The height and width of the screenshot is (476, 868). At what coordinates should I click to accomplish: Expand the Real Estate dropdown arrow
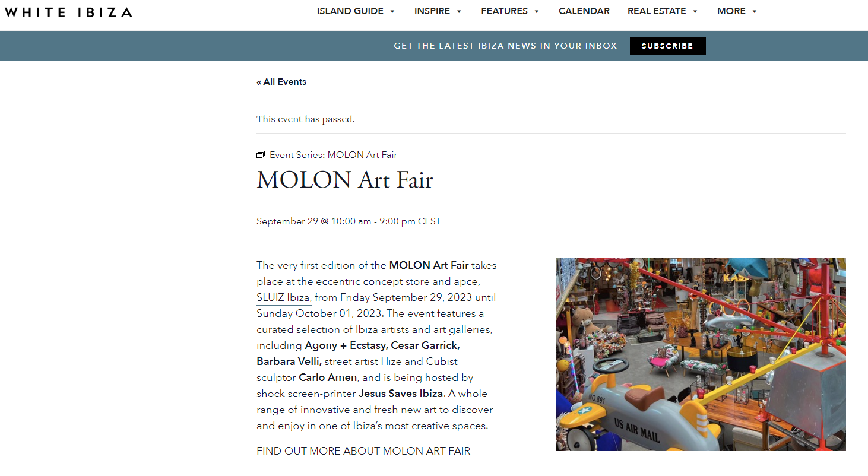[x=695, y=11]
